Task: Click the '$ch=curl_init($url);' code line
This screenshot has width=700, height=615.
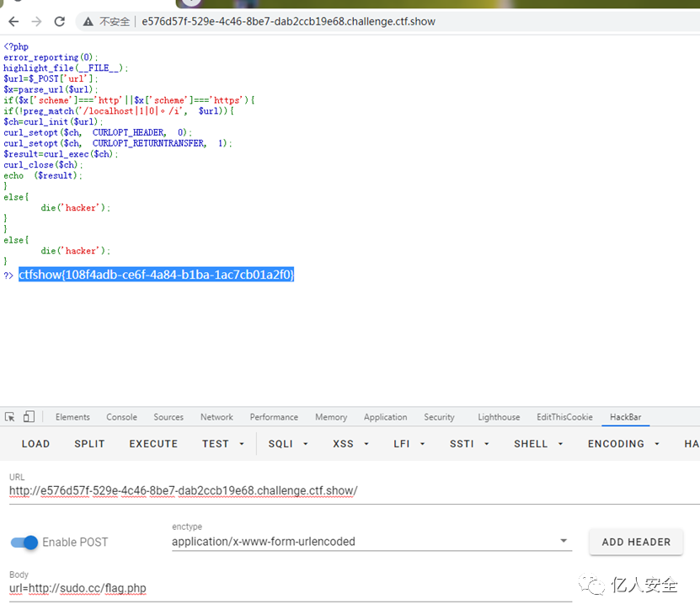Action: pyautogui.click(x=53, y=121)
